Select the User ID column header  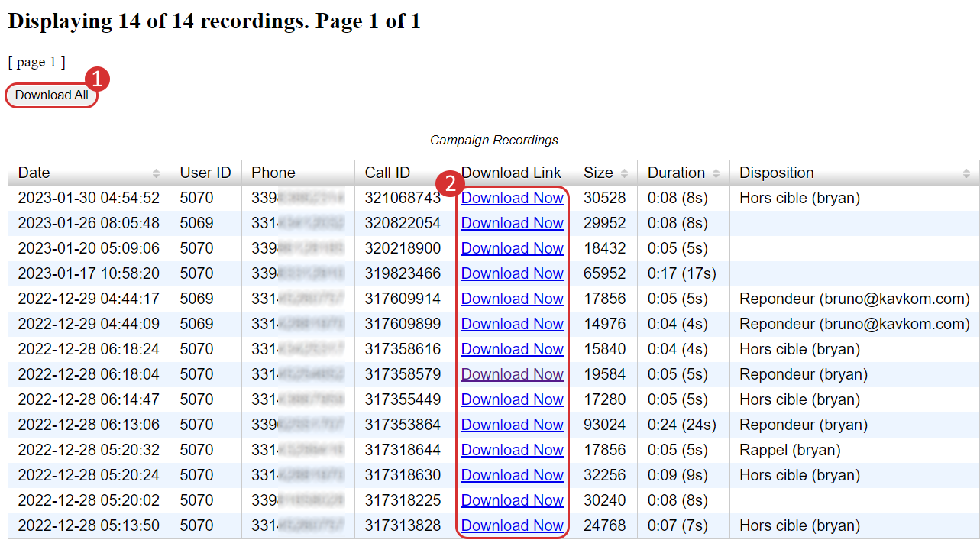tap(205, 173)
